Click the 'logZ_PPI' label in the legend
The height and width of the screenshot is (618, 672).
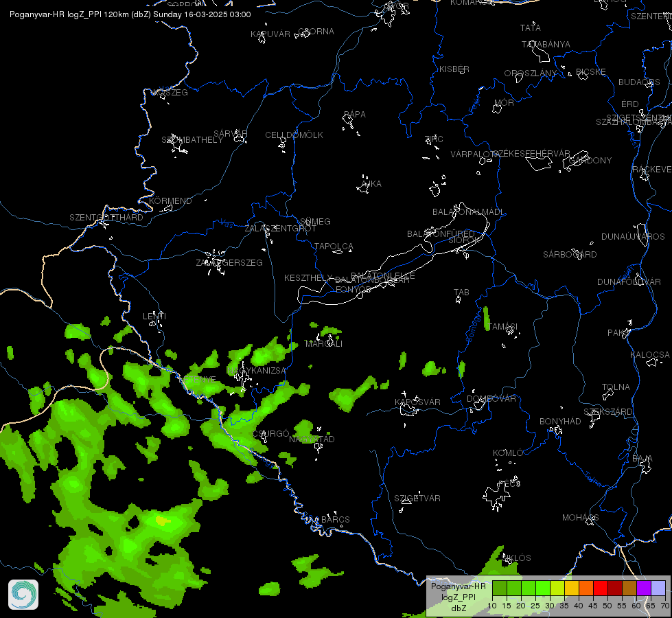pyautogui.click(x=458, y=597)
